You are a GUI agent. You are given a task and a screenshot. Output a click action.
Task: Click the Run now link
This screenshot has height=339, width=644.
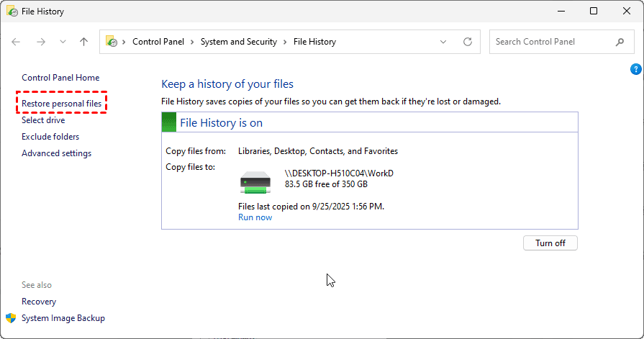pyautogui.click(x=255, y=217)
